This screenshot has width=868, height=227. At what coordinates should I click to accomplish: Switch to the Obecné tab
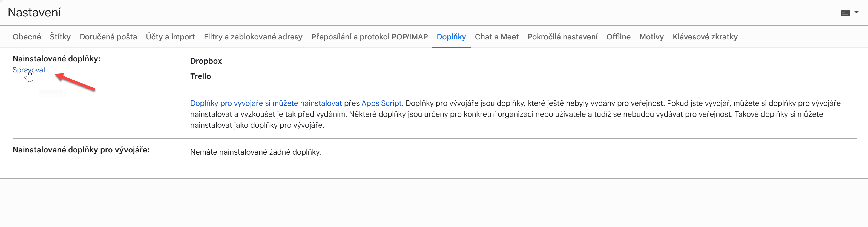click(27, 37)
